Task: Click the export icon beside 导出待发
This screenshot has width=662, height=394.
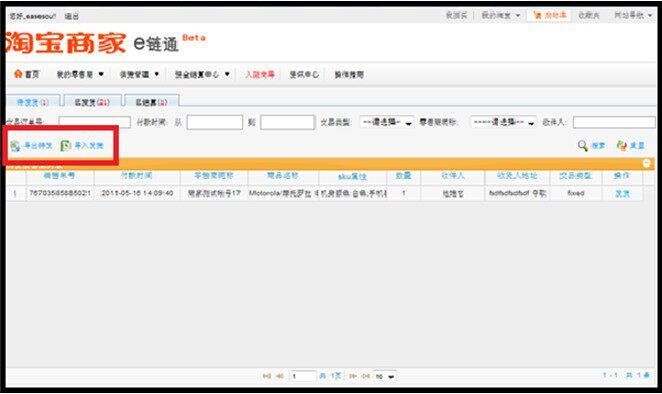Action: click(x=15, y=146)
